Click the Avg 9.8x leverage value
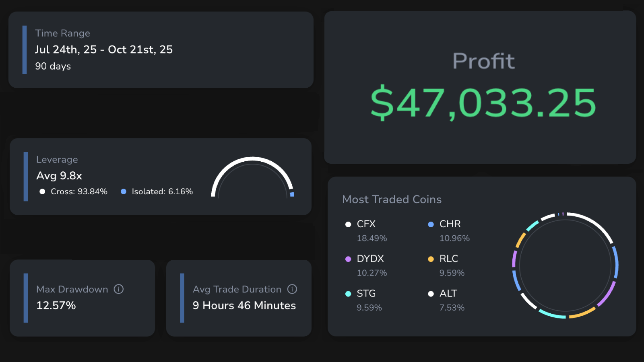 point(59,176)
